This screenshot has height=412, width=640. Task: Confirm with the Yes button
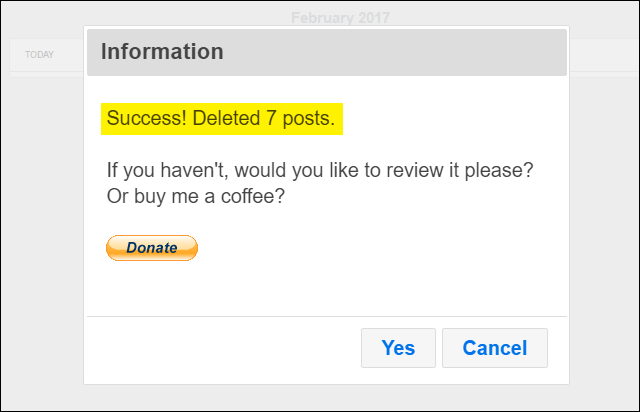pyautogui.click(x=398, y=348)
